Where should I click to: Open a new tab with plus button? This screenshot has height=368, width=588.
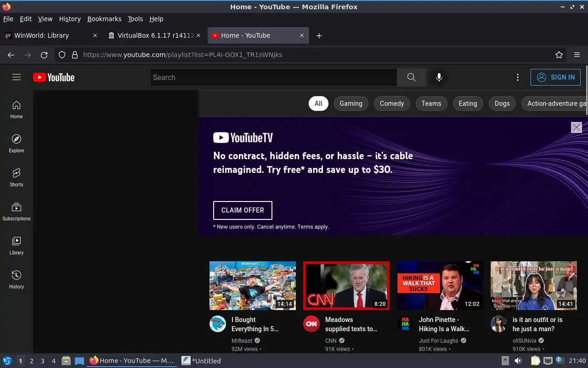click(319, 35)
